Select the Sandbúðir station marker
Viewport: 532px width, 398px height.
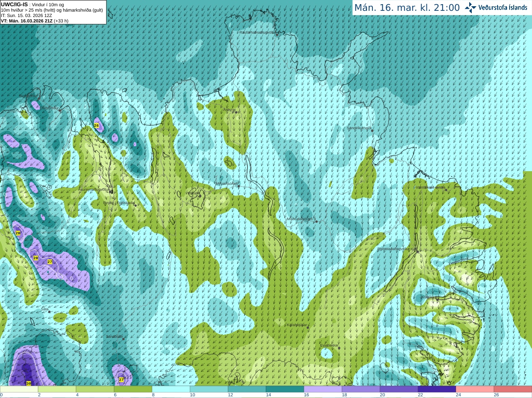click(123, 339)
